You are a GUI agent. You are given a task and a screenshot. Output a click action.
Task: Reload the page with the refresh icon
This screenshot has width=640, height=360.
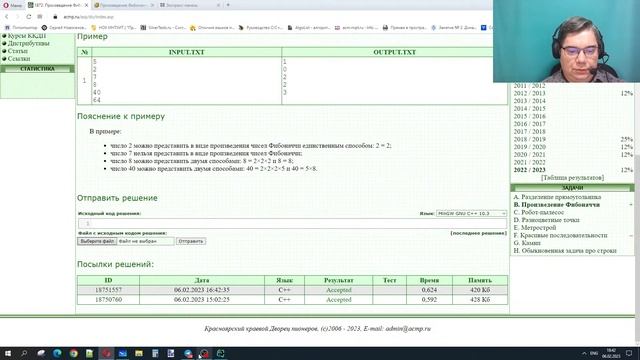[x=29, y=17]
